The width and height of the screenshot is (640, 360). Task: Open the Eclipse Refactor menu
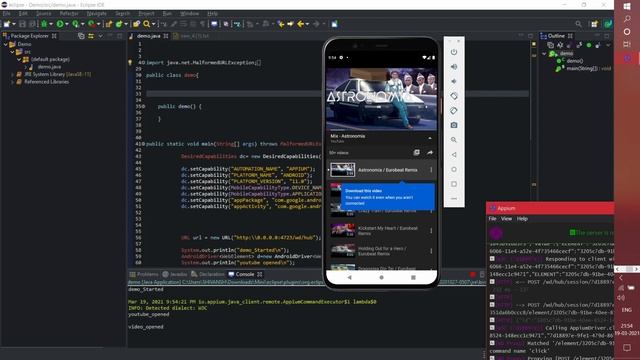pos(69,13)
